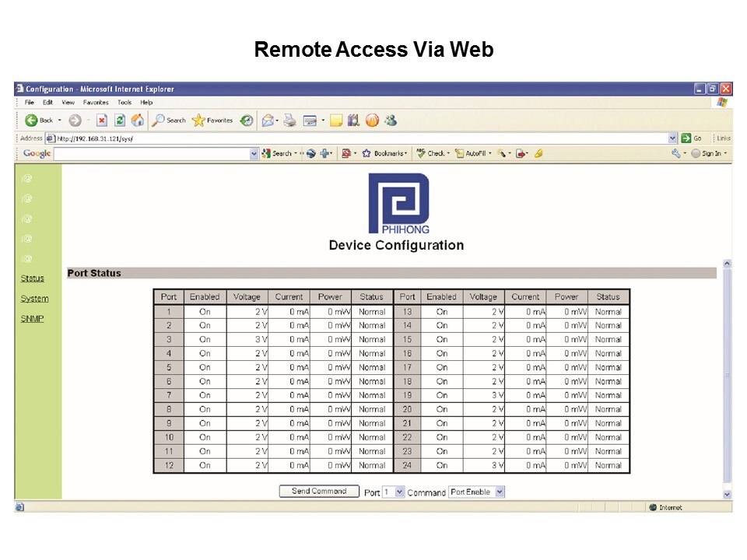Open the Tools menu
The height and width of the screenshot is (560, 747).
coord(124,103)
